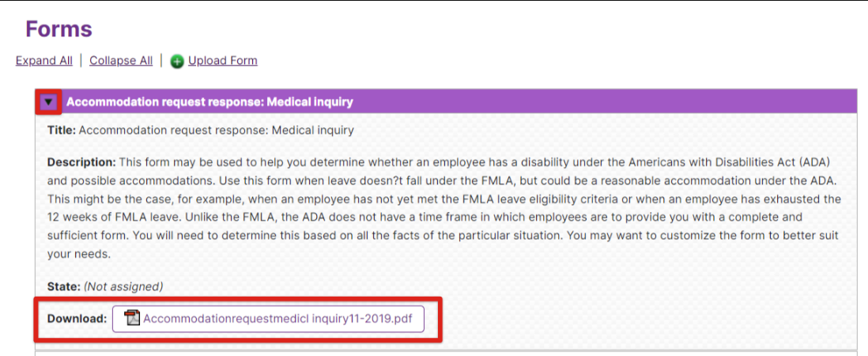868x356 pixels.
Task: Download Accommodationrequestmedicl inquiry11-2019.pdf file
Action: coord(276,318)
